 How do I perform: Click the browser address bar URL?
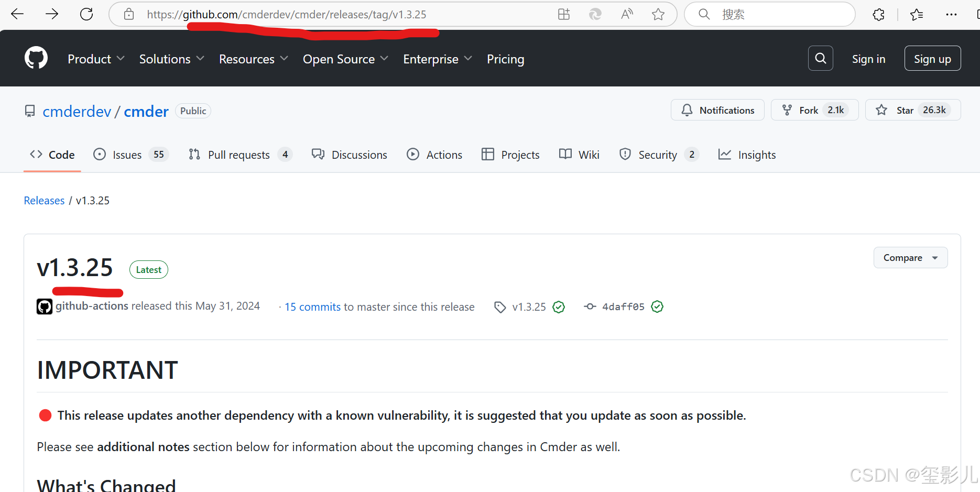(287, 15)
